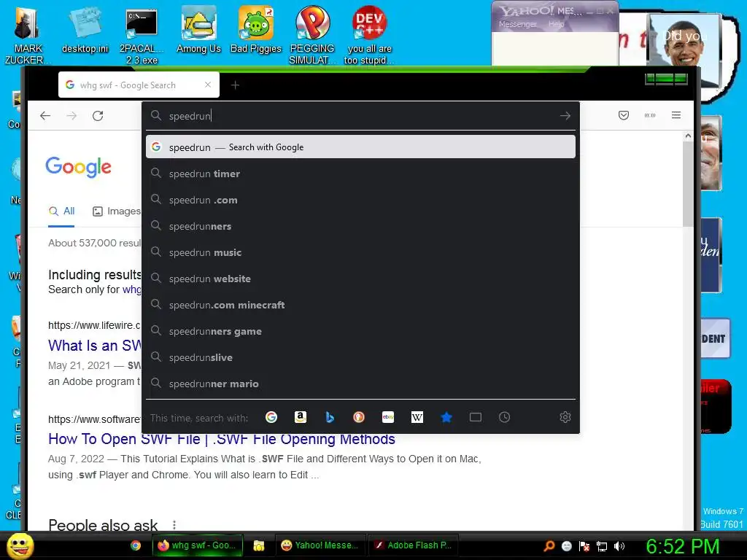Click the 6:52 PM clock on the taskbar
The width and height of the screenshot is (747, 560).
coord(682,546)
